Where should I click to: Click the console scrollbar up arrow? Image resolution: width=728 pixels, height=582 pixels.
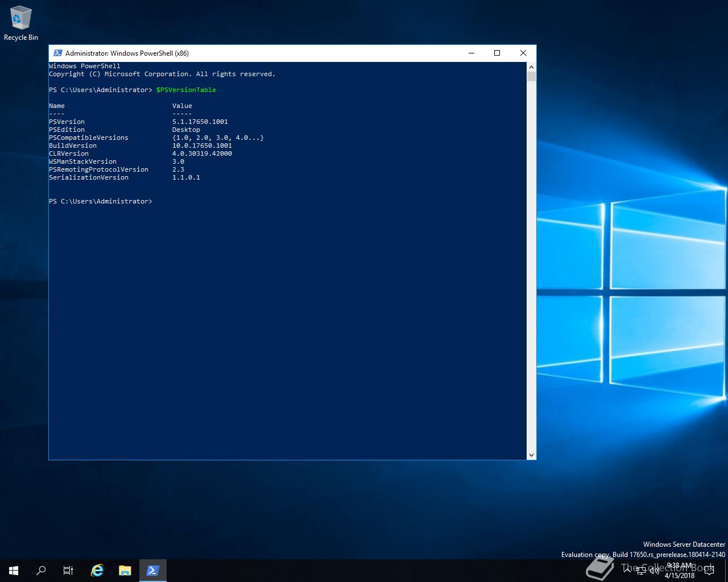pyautogui.click(x=531, y=66)
